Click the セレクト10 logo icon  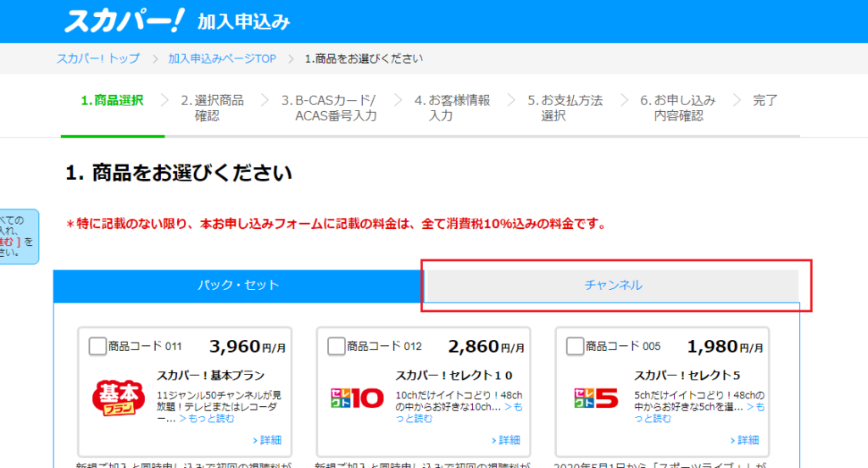(357, 398)
